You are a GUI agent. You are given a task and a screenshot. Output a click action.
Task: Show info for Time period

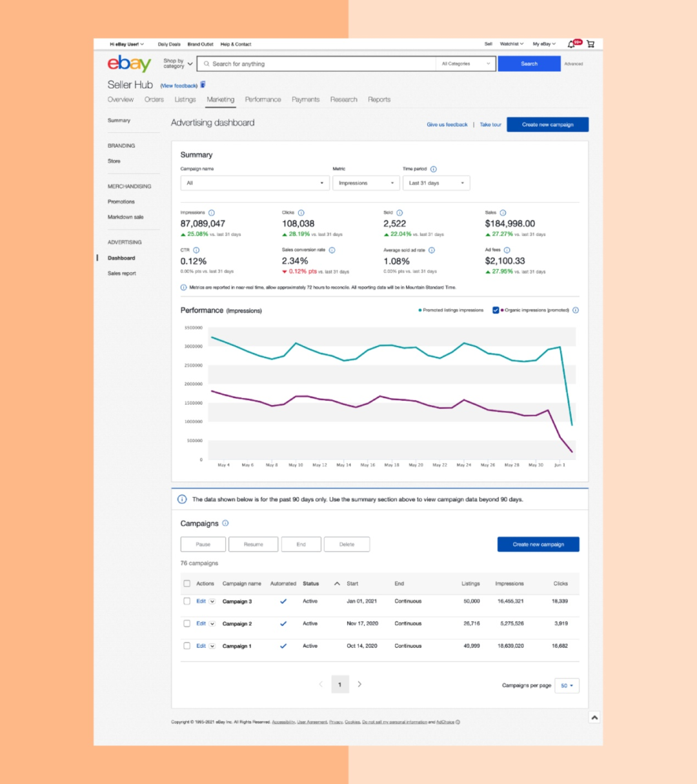[x=434, y=169]
